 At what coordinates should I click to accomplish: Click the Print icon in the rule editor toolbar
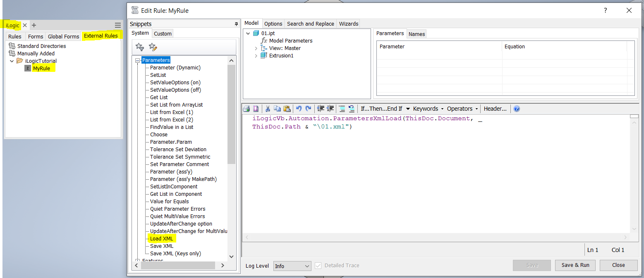coord(246,108)
